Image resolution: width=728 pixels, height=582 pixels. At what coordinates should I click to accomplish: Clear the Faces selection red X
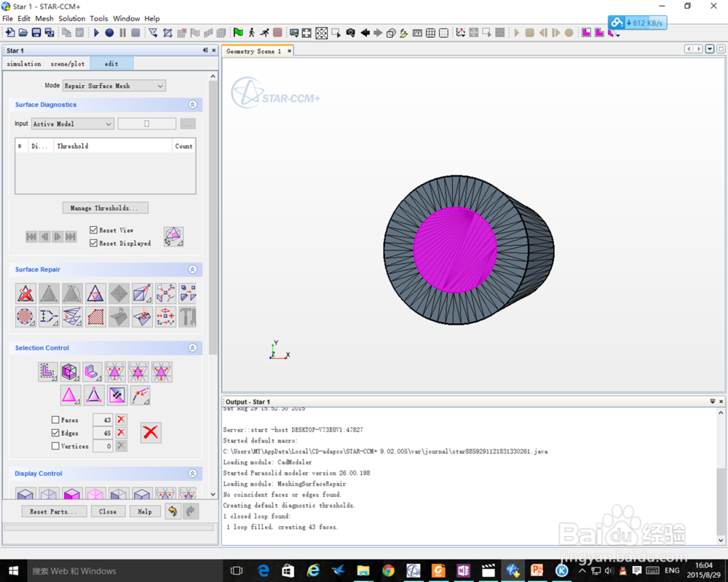tap(121, 420)
